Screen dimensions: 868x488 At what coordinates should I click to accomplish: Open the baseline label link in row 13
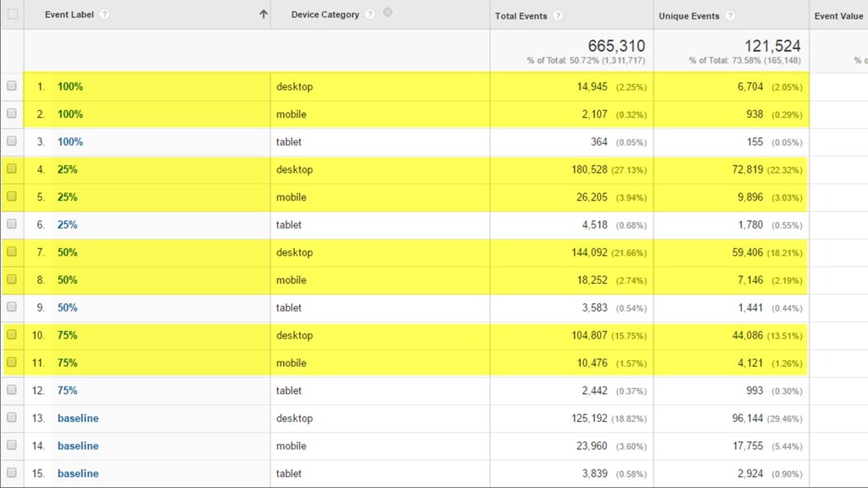78,419
